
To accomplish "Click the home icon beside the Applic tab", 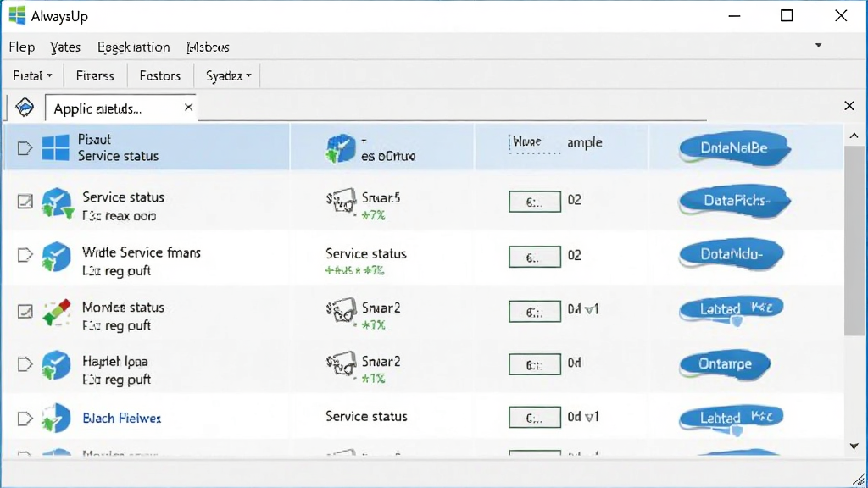I will pos(25,107).
